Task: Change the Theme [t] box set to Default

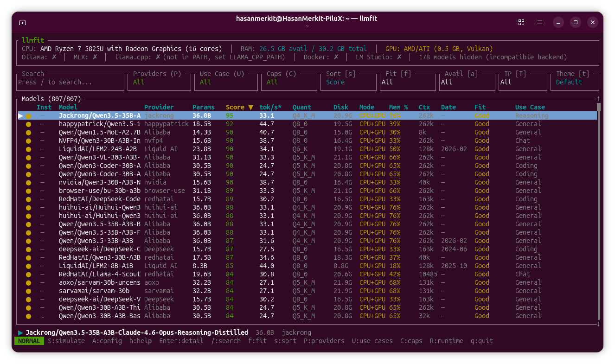Action: click(x=575, y=82)
